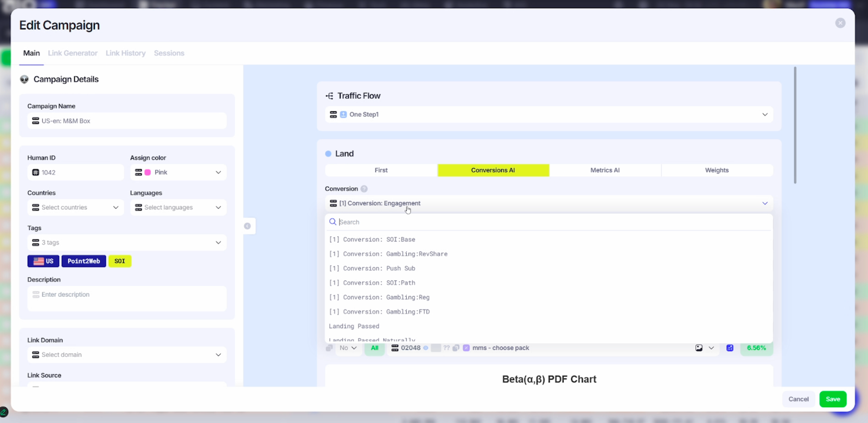Click the blue chart icon beside 6.56%
Image resolution: width=868 pixels, height=423 pixels.
point(730,348)
